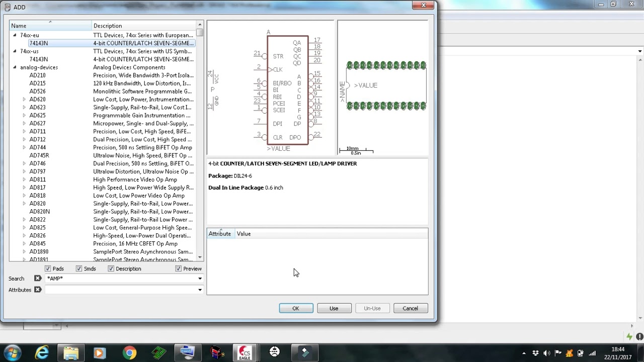Open the volume tray icon
The width and height of the screenshot is (644, 362).
tap(547, 353)
